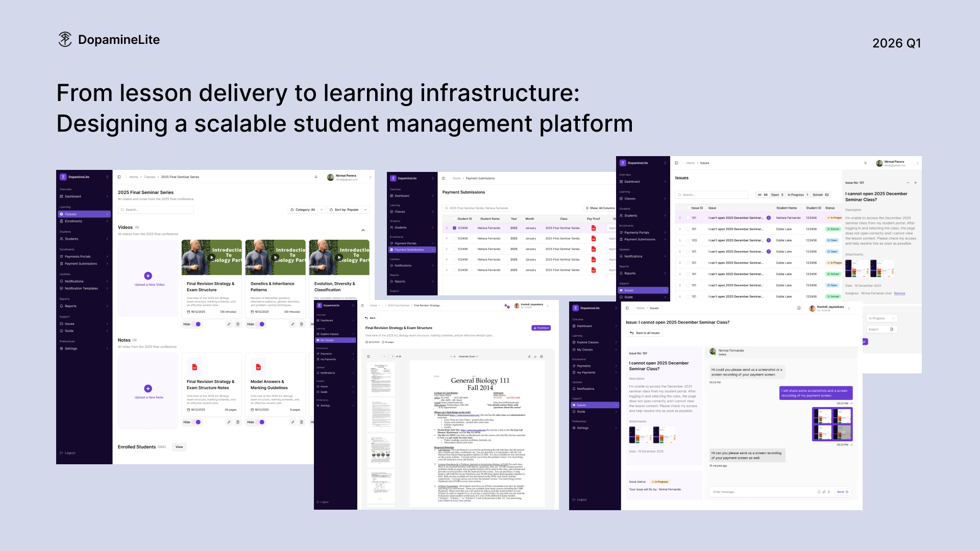This screenshot has width=980, height=551.
Task: Check the select-all checkbox in Issues table header
Action: click(688, 208)
